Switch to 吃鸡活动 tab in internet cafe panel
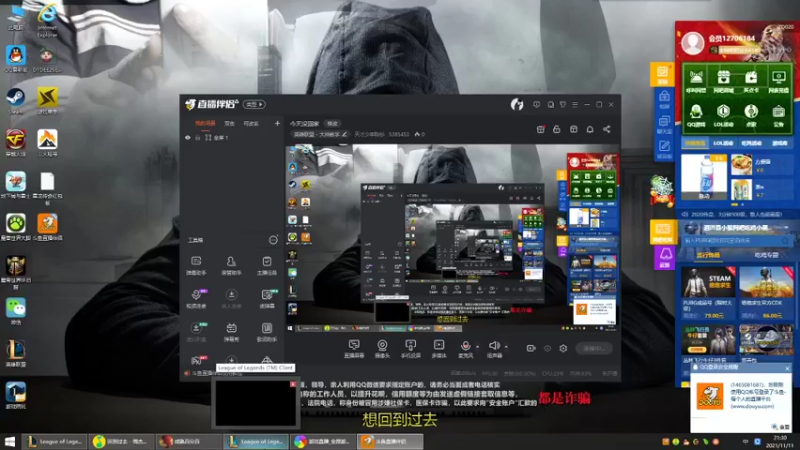The width and height of the screenshot is (800, 450). [x=752, y=143]
